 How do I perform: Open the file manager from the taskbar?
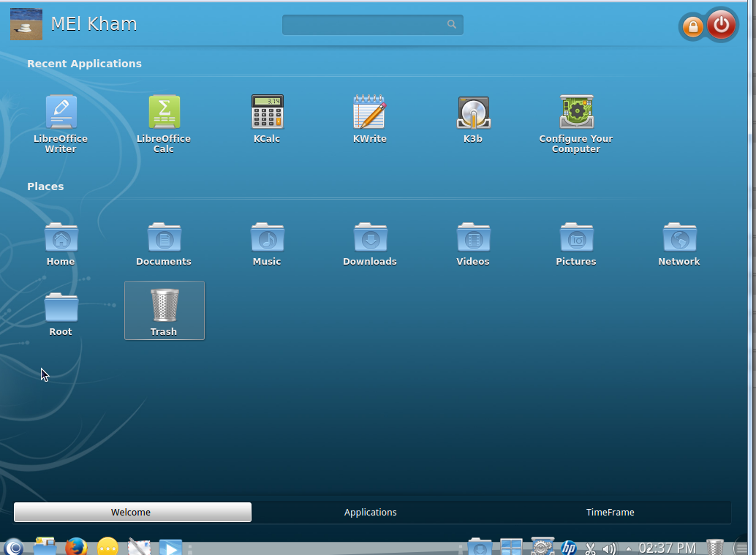(45, 547)
